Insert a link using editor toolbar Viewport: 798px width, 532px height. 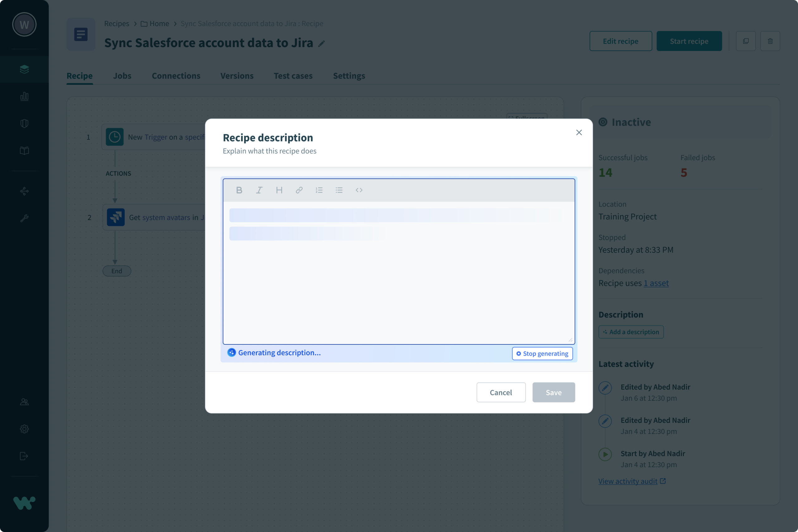pyautogui.click(x=299, y=190)
